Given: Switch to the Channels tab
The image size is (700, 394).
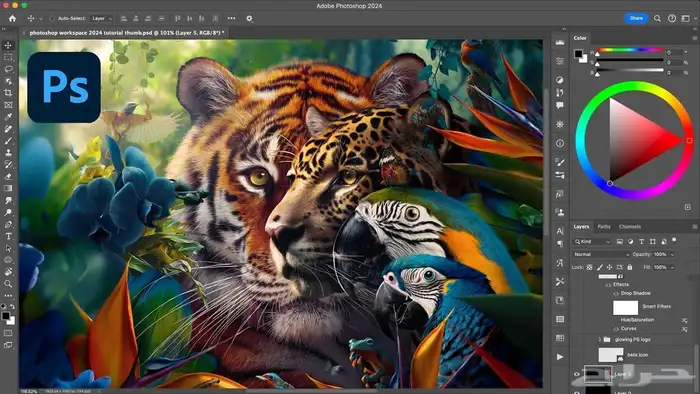Looking at the screenshot, I should [629, 227].
